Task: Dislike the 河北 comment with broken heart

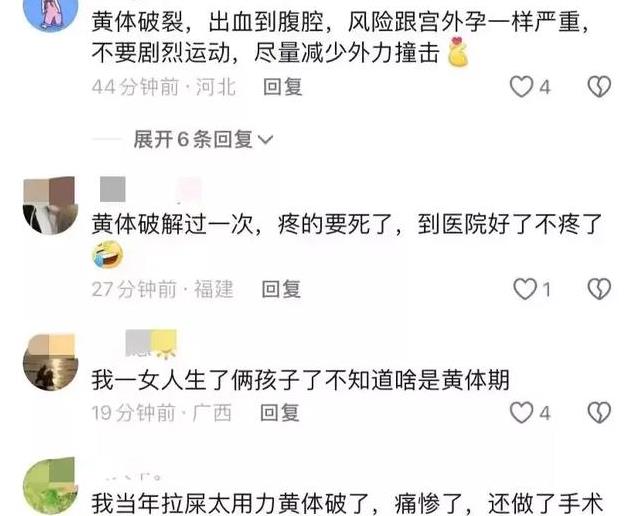Action: (599, 86)
